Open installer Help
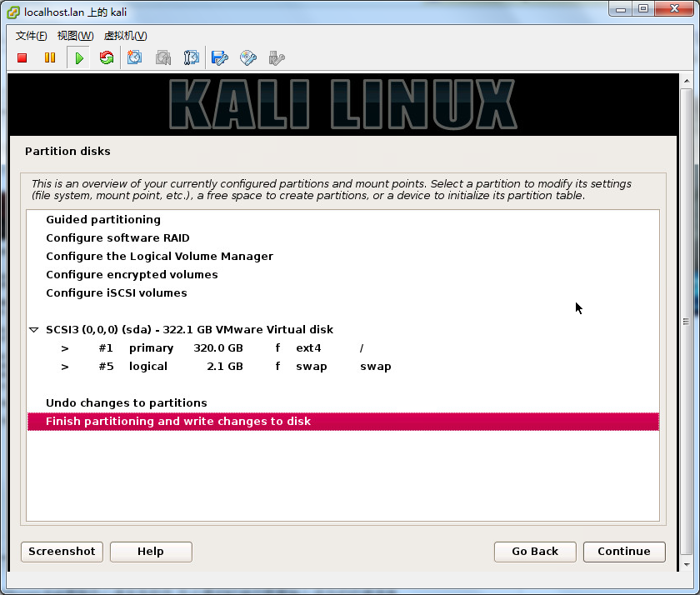 coord(151,552)
